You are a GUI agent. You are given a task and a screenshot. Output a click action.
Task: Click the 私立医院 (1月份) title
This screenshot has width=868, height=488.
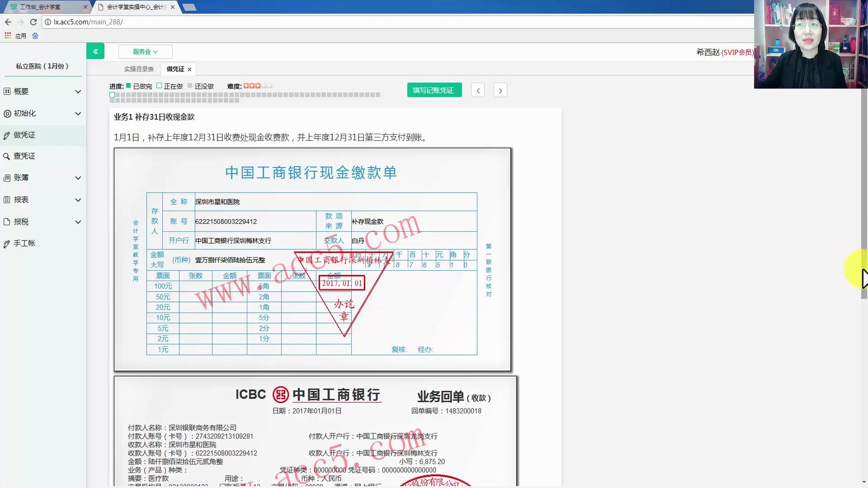click(42, 66)
